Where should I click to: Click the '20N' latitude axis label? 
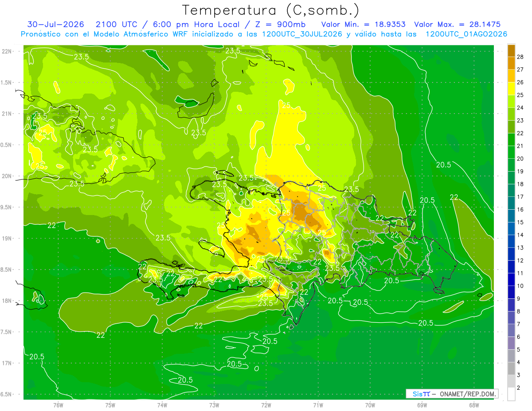pyautogui.click(x=7, y=176)
